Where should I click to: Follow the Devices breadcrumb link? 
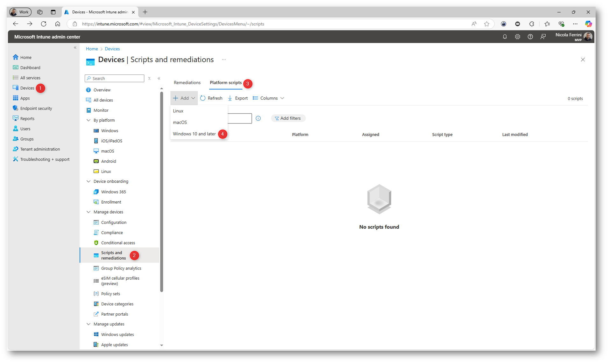pyautogui.click(x=112, y=49)
